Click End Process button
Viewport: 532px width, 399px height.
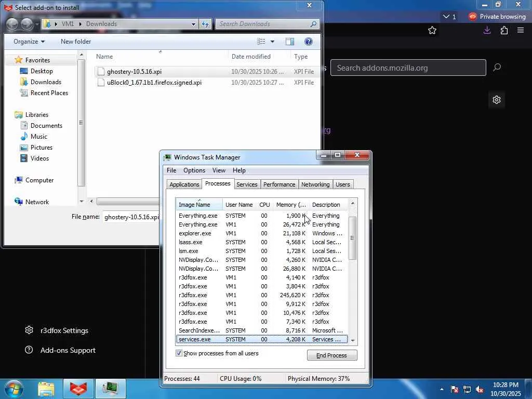(332, 355)
